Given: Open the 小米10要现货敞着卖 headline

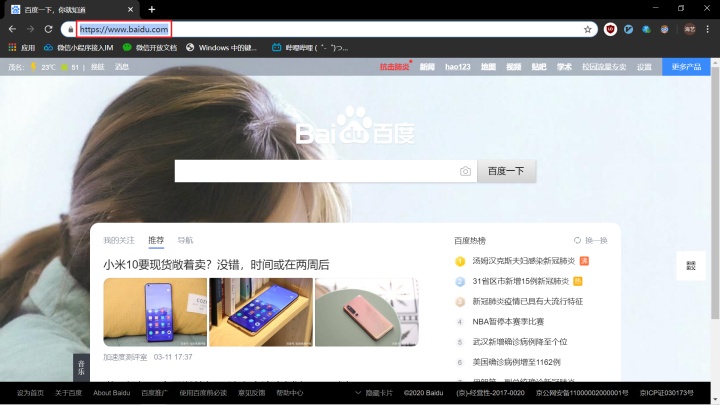Looking at the screenshot, I should (x=216, y=264).
